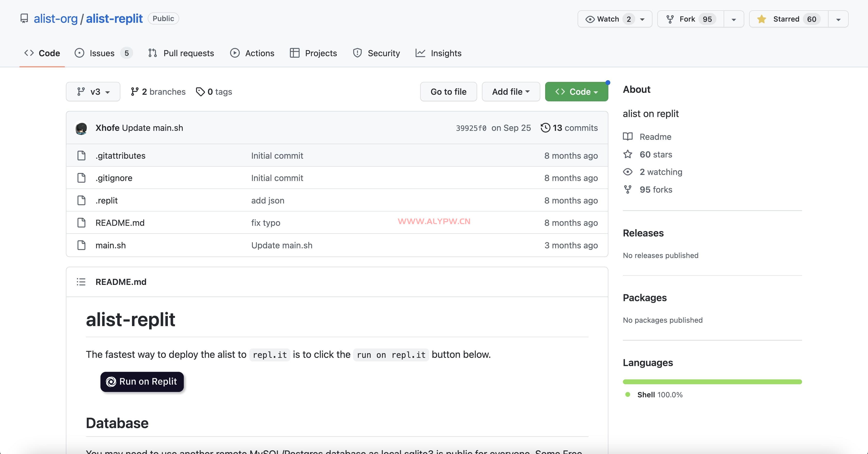The width and height of the screenshot is (868, 454).
Task: Click the README table of contents icon
Action: [x=81, y=282]
